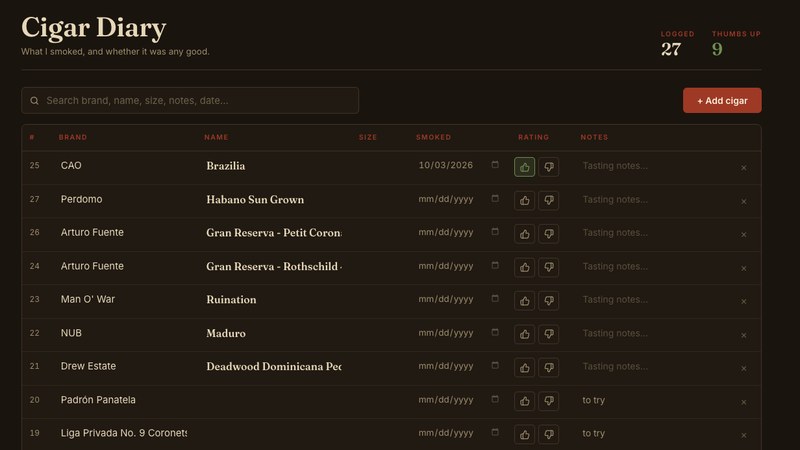Thumbs down Perdomo Habano Sun Grown
The height and width of the screenshot is (450, 800).
tap(548, 201)
